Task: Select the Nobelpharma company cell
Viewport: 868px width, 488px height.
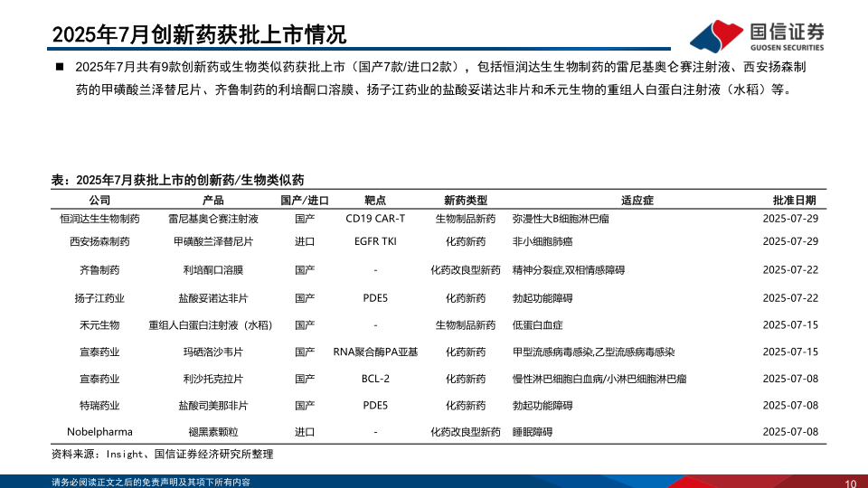Action: [99, 433]
